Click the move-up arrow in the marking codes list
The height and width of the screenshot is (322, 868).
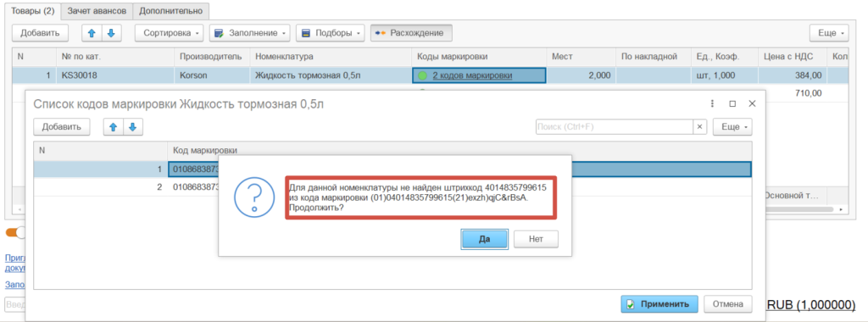point(114,127)
